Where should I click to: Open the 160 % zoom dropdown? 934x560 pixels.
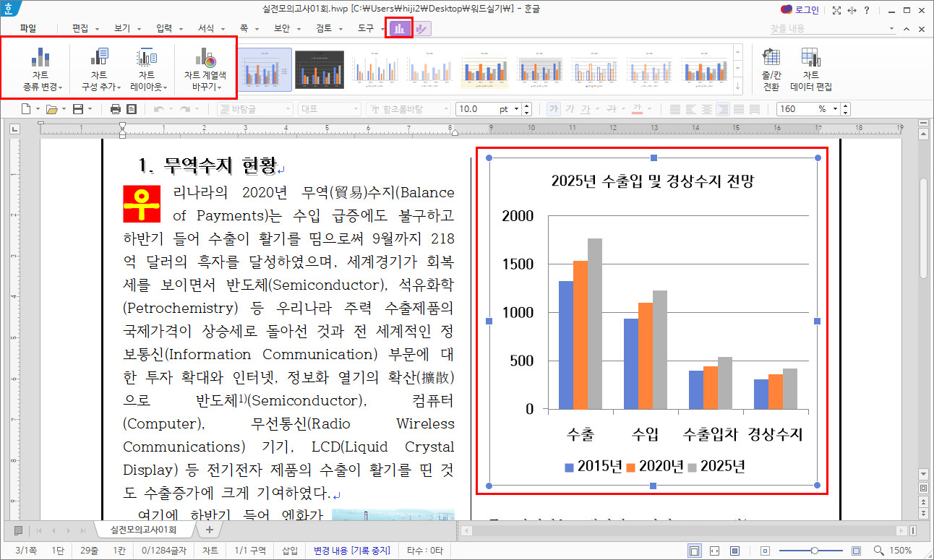tap(836, 109)
